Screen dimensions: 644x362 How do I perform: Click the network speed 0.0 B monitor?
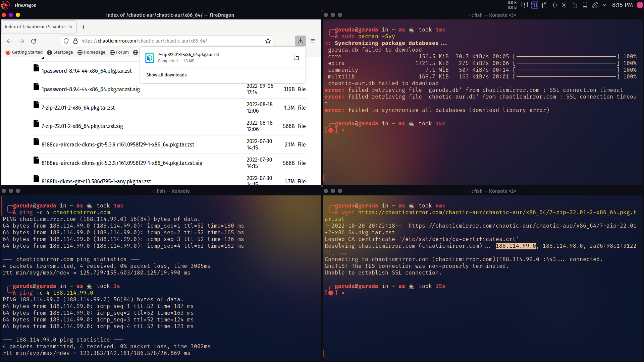tap(512, 5)
